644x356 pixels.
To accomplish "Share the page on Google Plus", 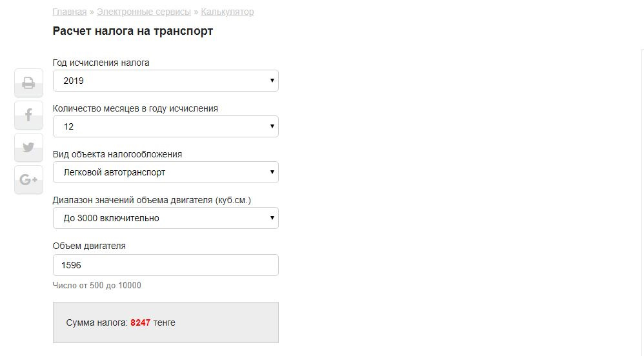I will [x=28, y=180].
